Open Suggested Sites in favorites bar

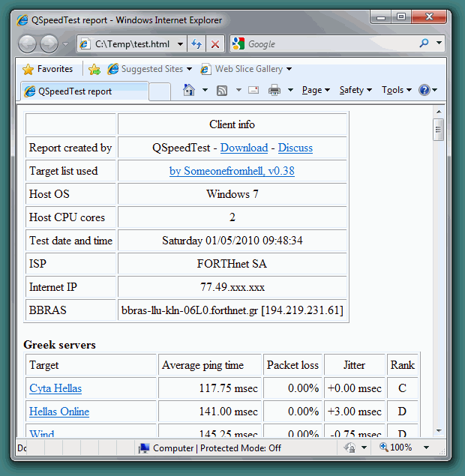150,69
